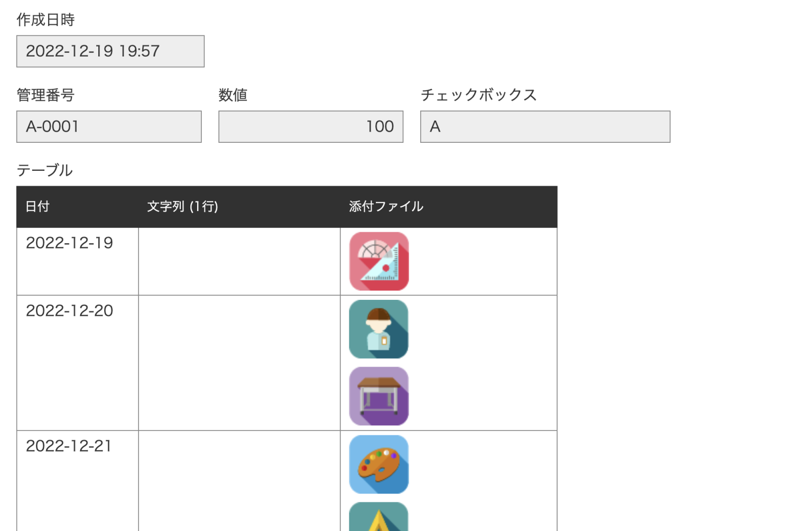Viewport: 812px width, 531px height.
Task: Click the 作成日時 timestamp field
Action: click(x=110, y=51)
